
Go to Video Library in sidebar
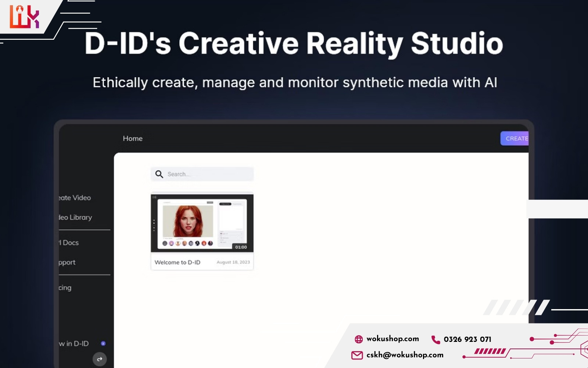75,217
